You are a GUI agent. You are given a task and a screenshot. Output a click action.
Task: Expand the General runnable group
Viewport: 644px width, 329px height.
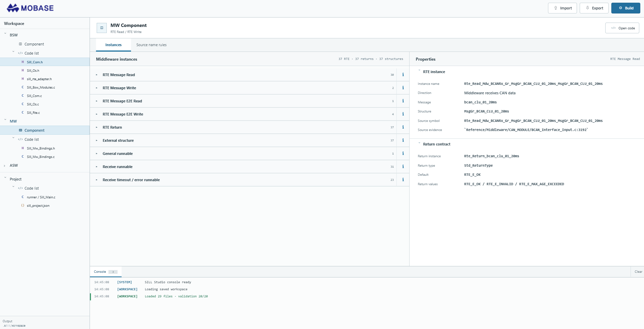[97, 154]
